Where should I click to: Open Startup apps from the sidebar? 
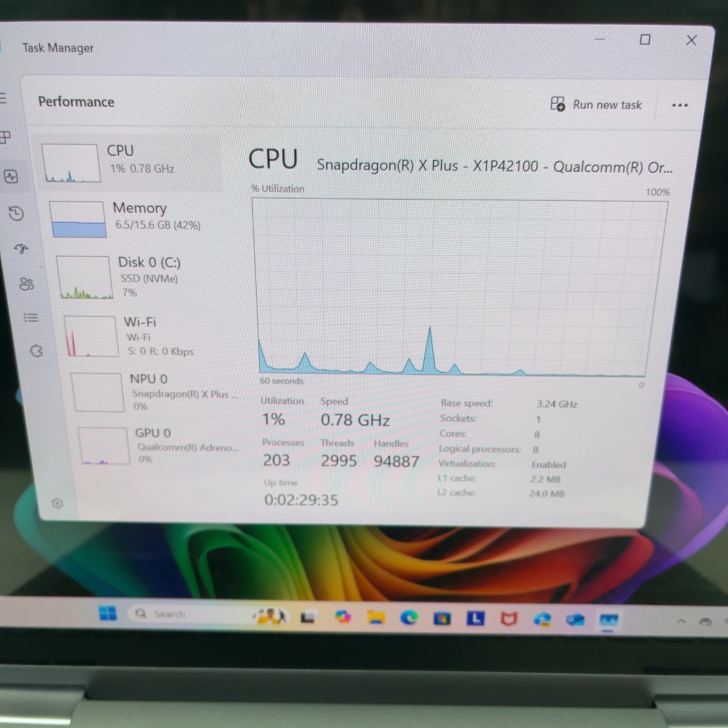[x=22, y=249]
